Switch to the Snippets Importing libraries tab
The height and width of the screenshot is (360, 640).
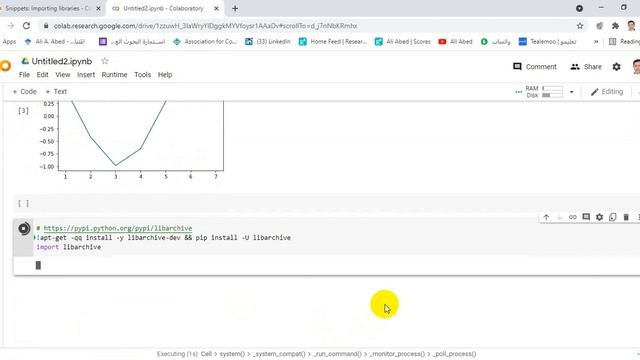(x=48, y=8)
